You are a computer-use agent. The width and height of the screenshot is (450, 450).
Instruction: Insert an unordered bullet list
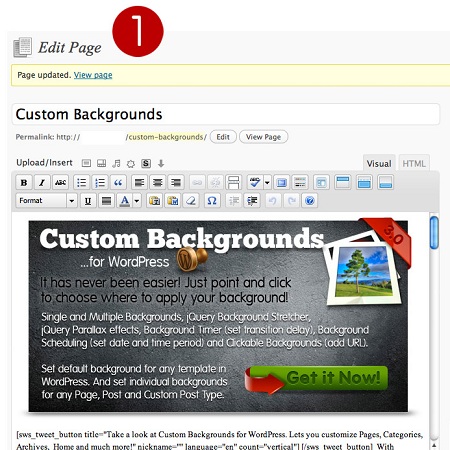coord(82,183)
